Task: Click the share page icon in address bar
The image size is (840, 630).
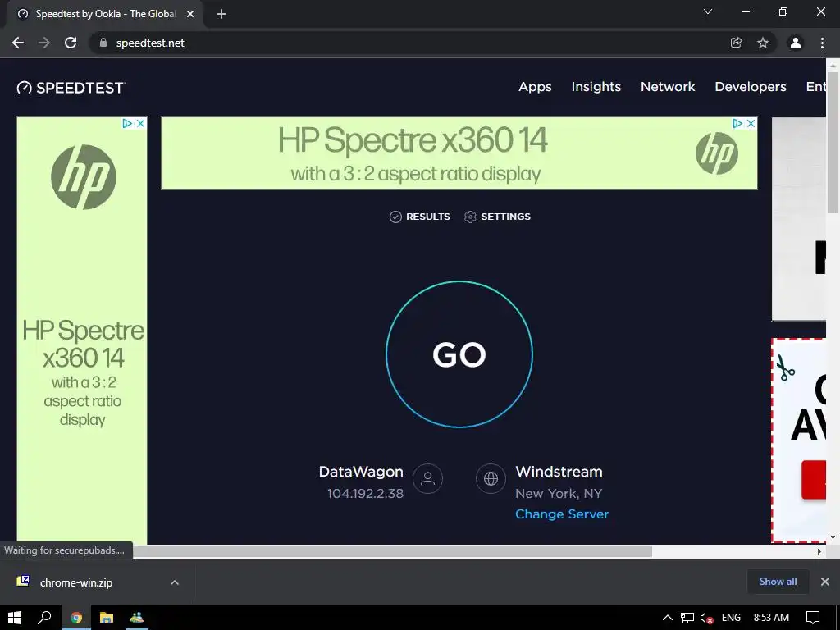Action: (x=737, y=43)
